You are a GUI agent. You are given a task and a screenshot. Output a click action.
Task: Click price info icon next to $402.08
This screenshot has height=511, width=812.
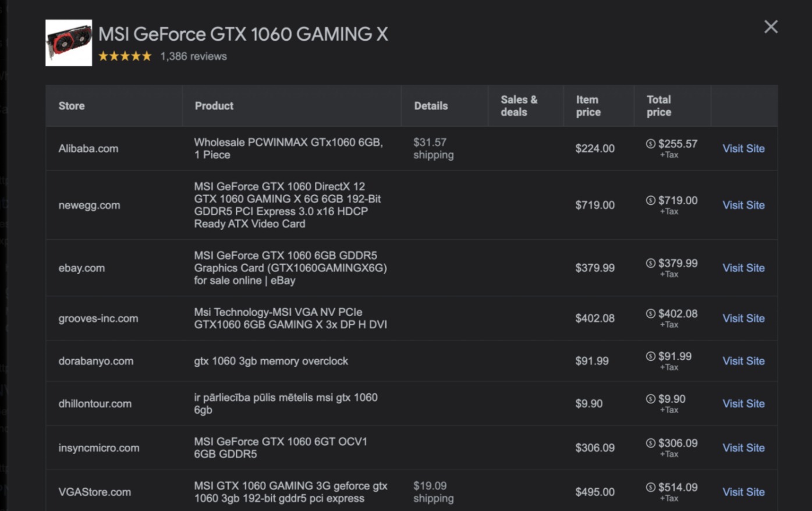click(651, 314)
